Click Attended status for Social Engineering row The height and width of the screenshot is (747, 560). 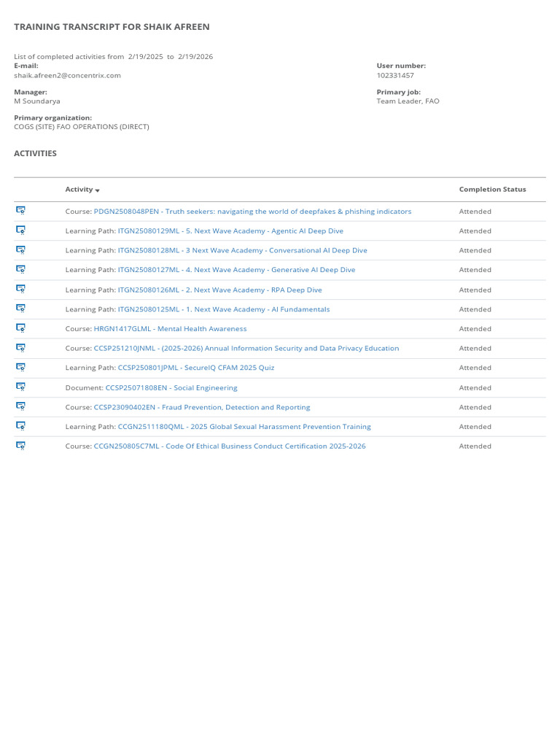coord(475,388)
